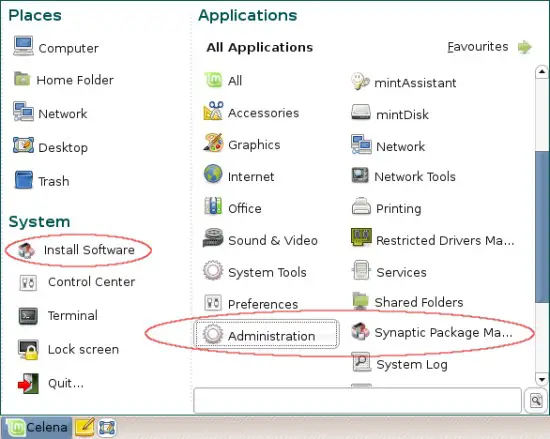Click the 'System Log' text

click(x=412, y=365)
